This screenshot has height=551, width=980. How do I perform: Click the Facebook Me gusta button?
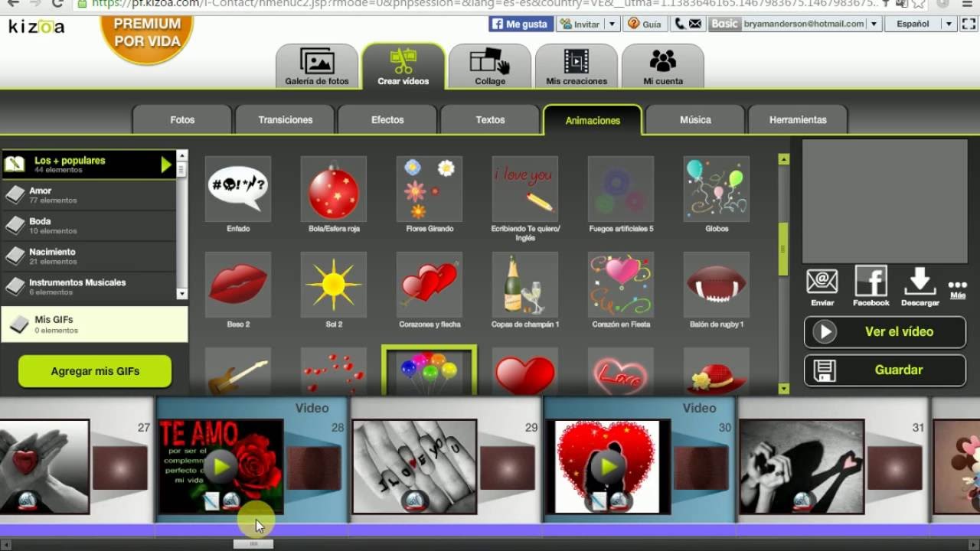(x=521, y=24)
